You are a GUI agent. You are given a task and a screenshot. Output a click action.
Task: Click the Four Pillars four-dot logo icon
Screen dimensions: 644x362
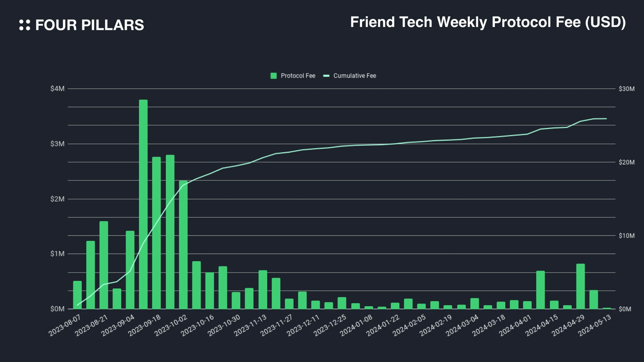tap(24, 25)
